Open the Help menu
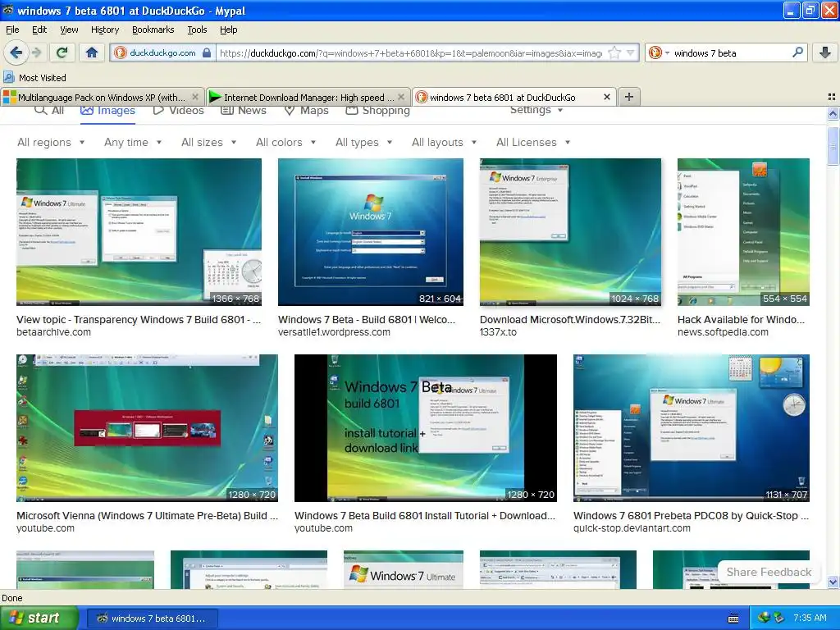840x630 pixels. [228, 30]
